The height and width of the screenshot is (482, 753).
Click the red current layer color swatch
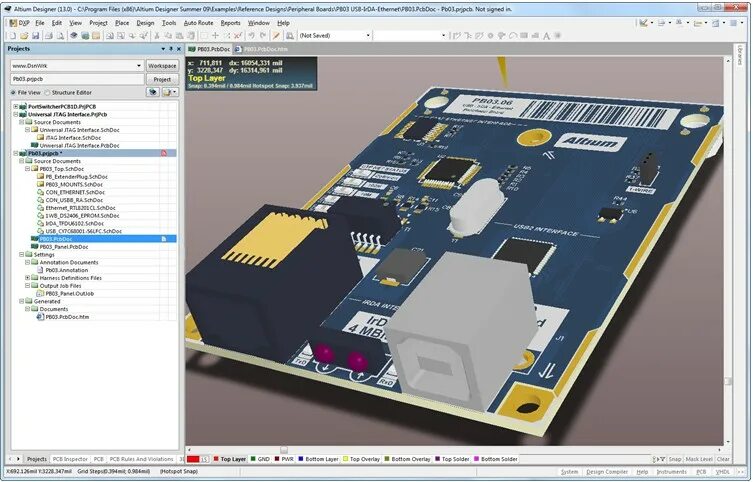(x=193, y=459)
